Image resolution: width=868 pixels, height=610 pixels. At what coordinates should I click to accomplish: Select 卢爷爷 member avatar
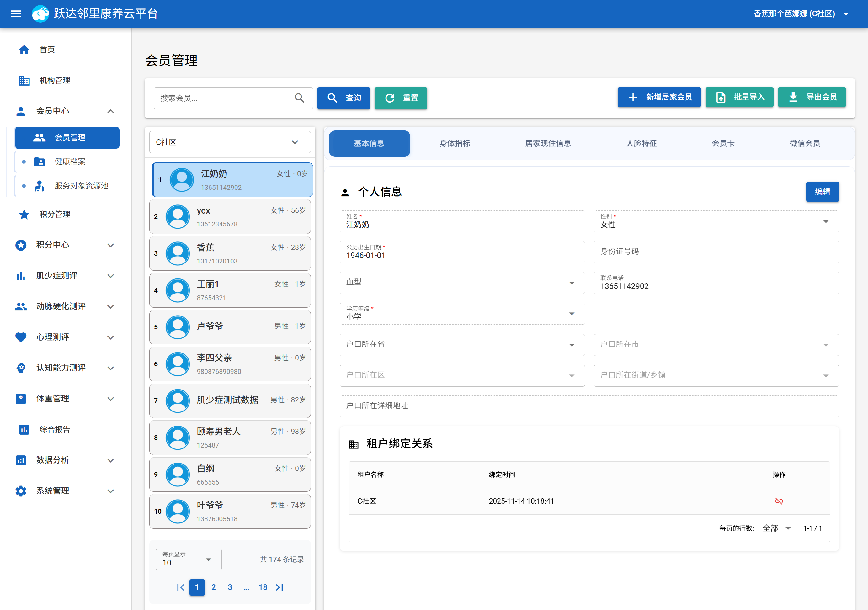pyautogui.click(x=178, y=327)
